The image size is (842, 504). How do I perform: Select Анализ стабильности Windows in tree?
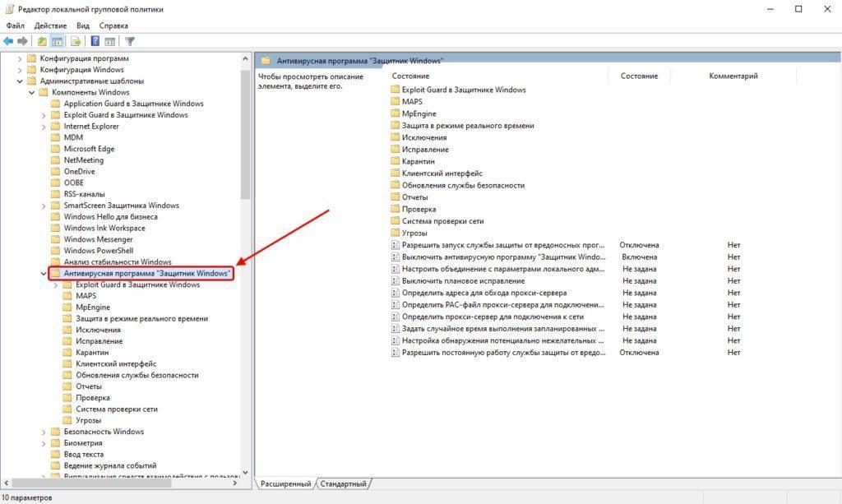(118, 261)
